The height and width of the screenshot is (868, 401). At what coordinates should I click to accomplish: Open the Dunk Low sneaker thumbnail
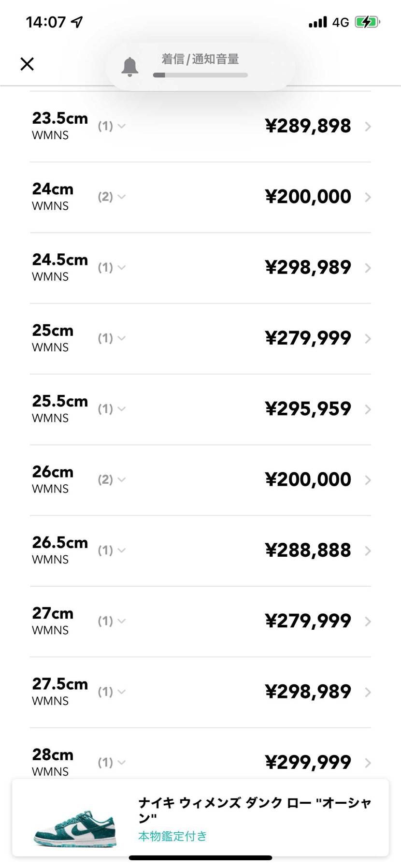[75, 828]
